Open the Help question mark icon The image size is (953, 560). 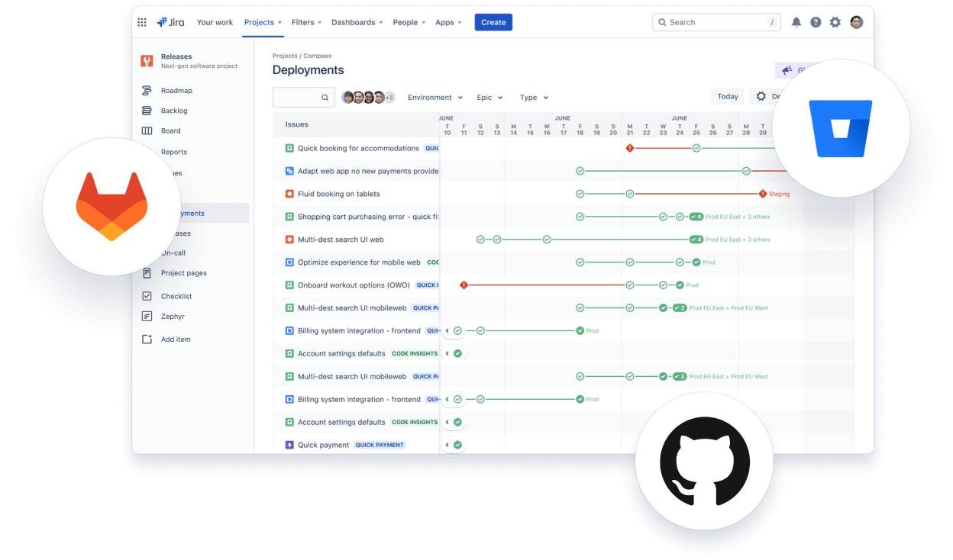click(x=816, y=21)
